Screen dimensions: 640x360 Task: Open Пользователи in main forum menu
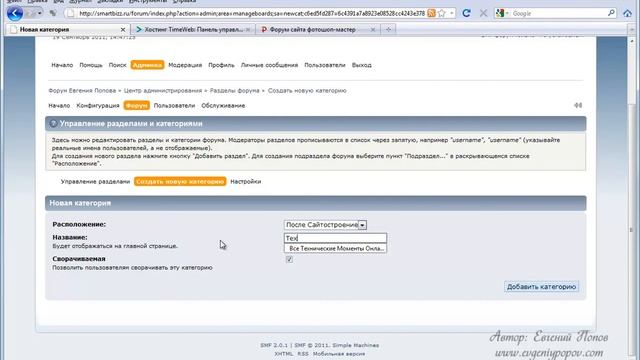tap(324, 65)
